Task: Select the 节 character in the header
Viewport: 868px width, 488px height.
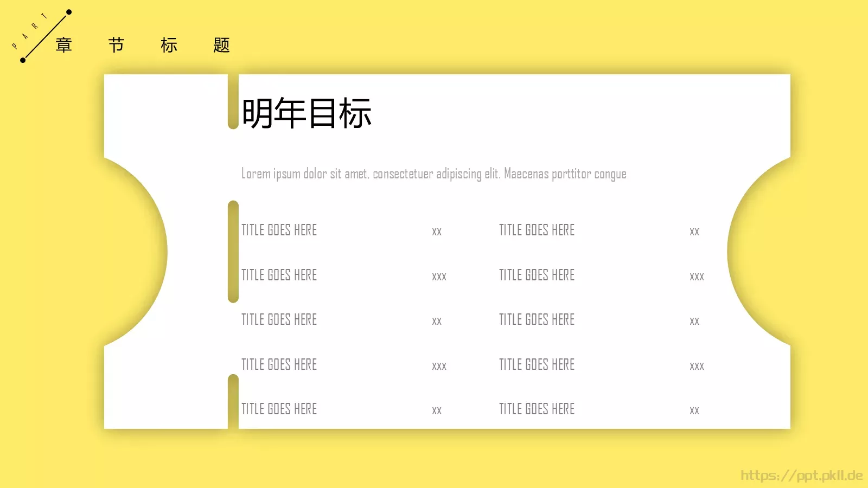Action: (x=116, y=45)
